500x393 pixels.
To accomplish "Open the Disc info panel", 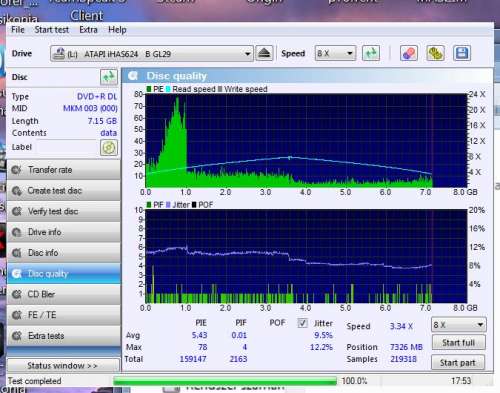I will pos(64,253).
